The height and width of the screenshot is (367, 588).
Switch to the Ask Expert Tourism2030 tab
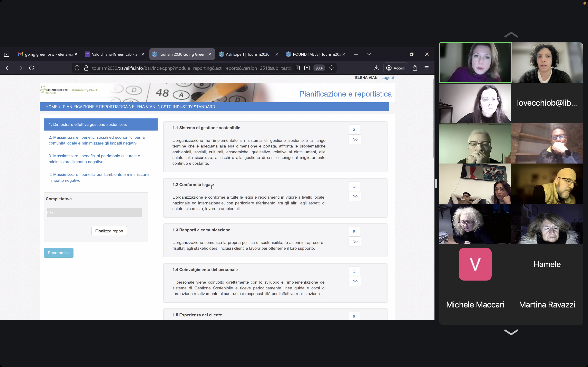(247, 54)
